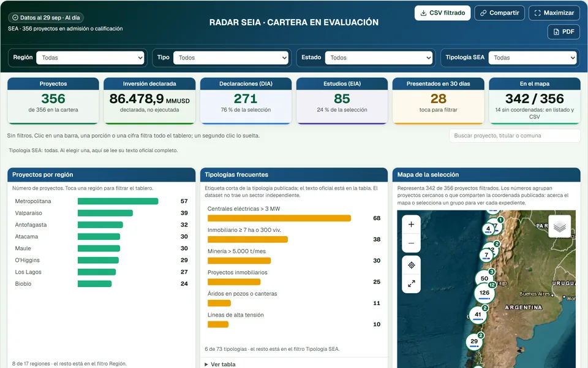Click the Inversión declarada card
588x368 pixels.
point(149,101)
